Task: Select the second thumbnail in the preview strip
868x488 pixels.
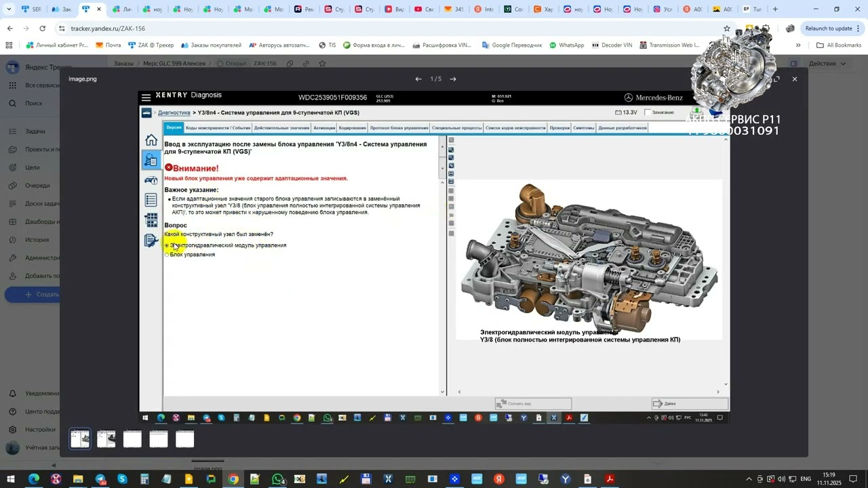Action: pos(106,439)
